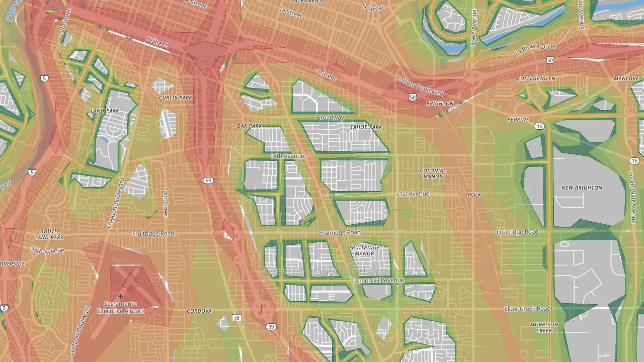Click the Elder Creek Road label
644x362 pixels.
pyautogui.click(x=527, y=309)
